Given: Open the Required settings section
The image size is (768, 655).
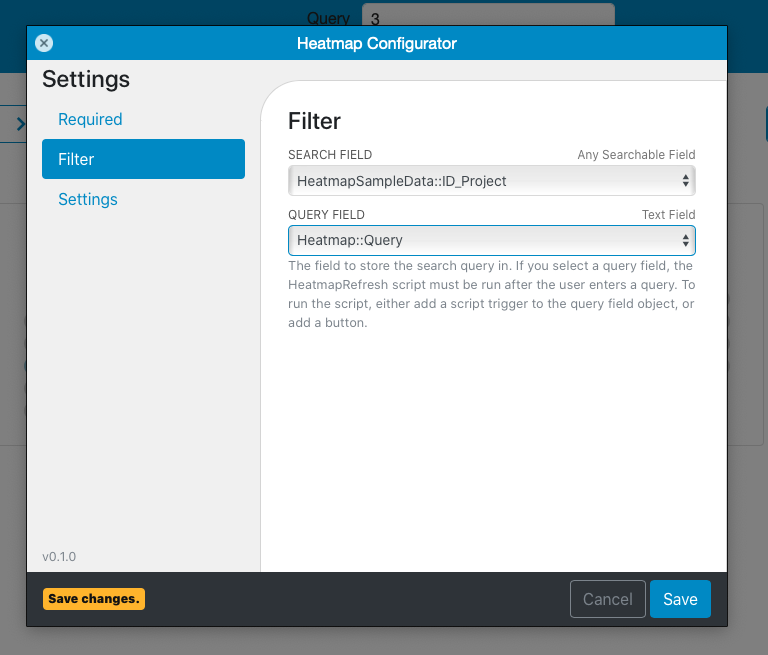Looking at the screenshot, I should (x=90, y=119).
